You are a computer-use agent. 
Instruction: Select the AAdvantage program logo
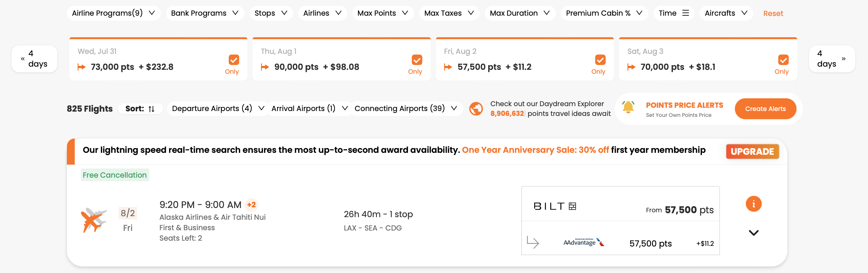[585, 243]
